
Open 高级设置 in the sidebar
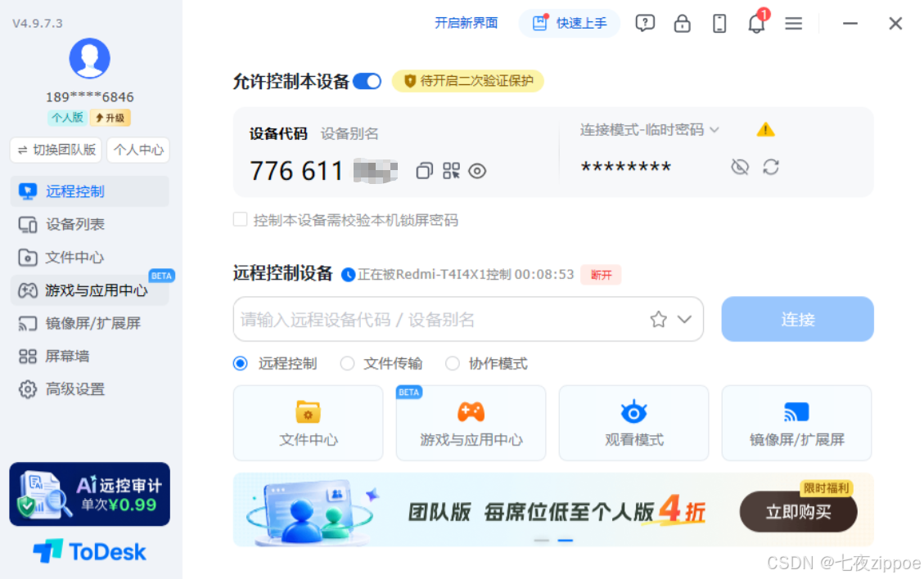click(x=89, y=389)
